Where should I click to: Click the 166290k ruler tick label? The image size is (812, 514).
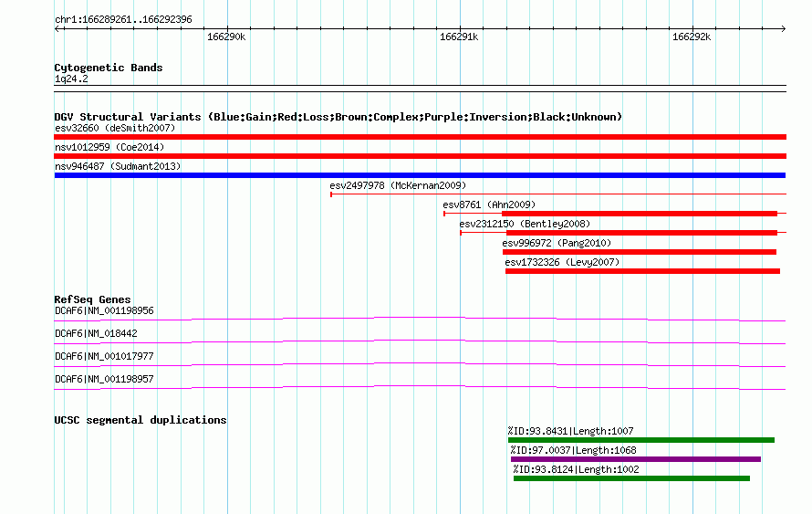click(x=226, y=37)
